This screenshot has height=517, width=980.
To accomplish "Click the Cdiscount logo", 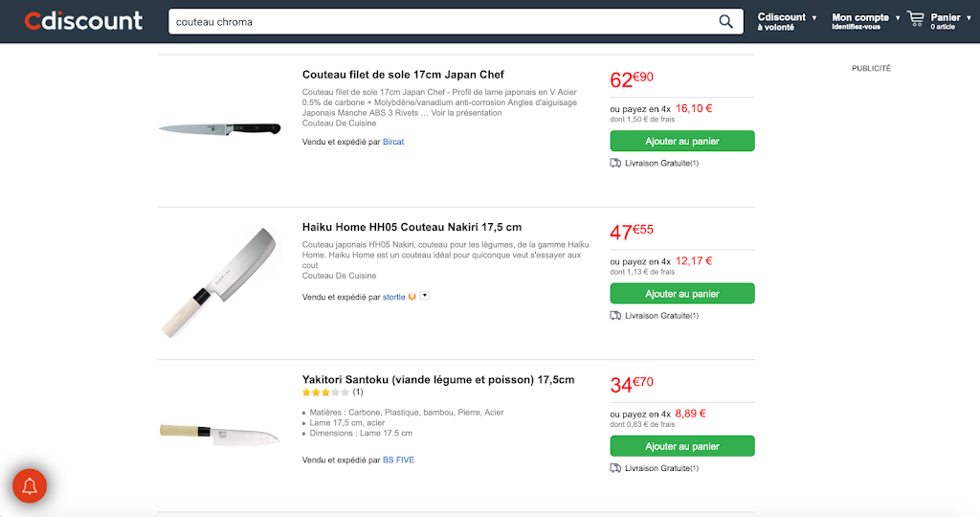I will click(83, 21).
